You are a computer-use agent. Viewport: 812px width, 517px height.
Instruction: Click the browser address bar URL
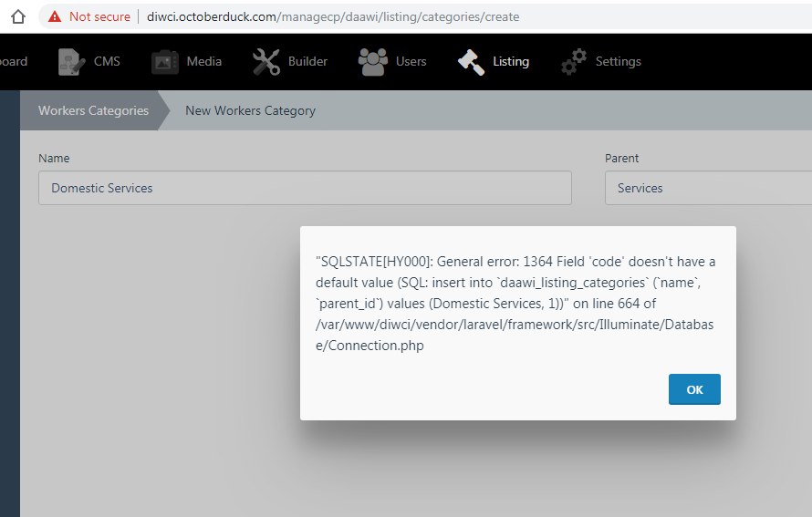point(333,16)
